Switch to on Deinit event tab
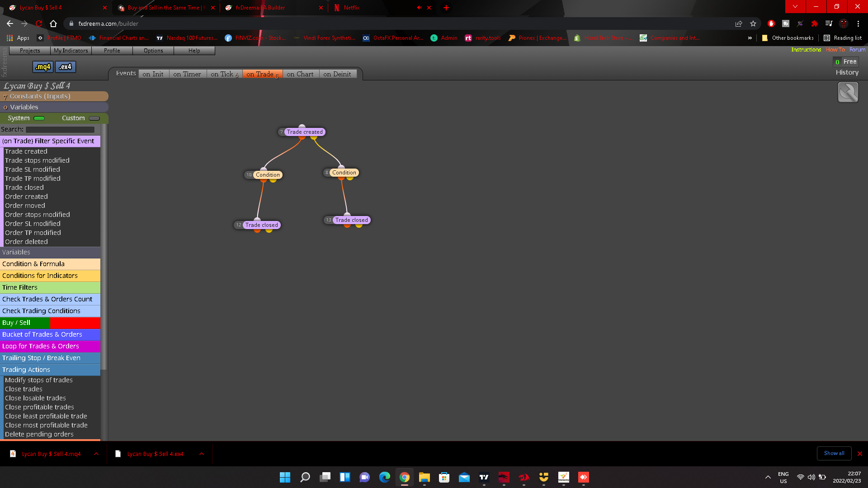868x488 pixels. [x=337, y=74]
